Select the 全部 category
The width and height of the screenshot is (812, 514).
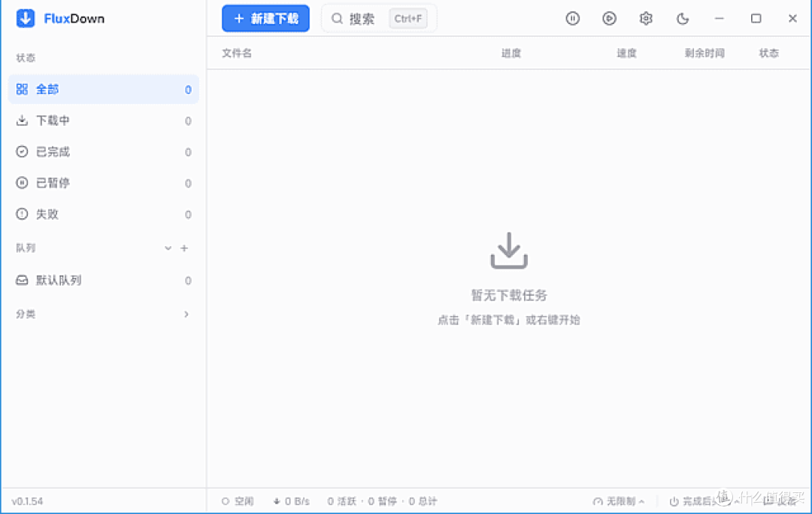point(104,89)
